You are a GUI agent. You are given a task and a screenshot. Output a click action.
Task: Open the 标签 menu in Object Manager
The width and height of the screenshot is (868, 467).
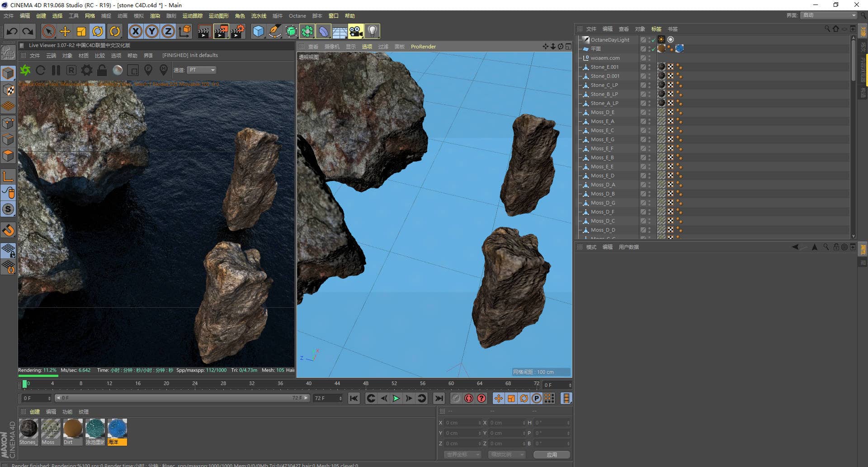[656, 29]
